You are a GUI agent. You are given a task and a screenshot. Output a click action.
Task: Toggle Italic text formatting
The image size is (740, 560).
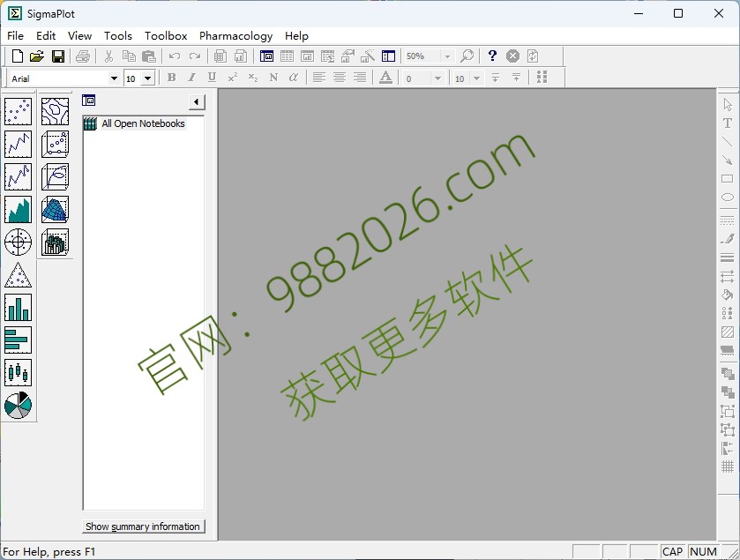(191, 78)
